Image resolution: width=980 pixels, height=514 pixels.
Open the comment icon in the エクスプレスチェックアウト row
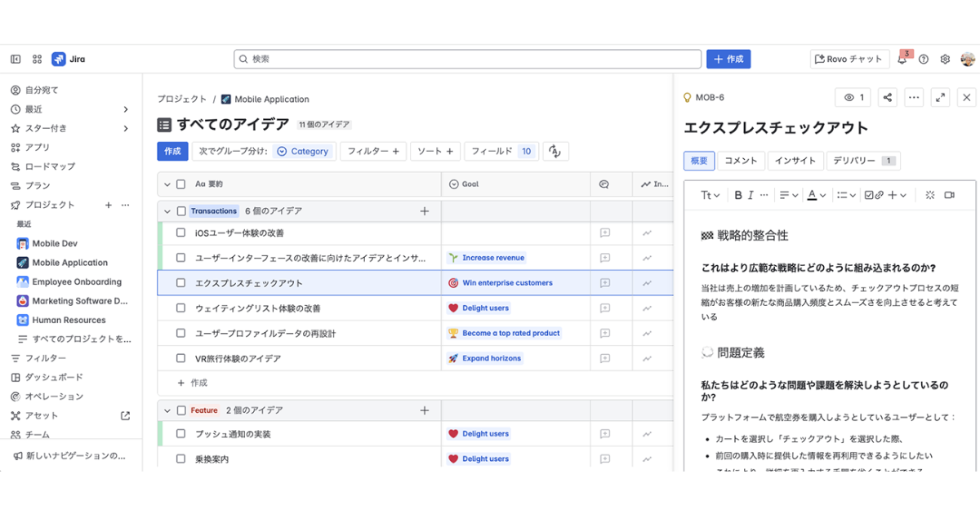coord(605,283)
